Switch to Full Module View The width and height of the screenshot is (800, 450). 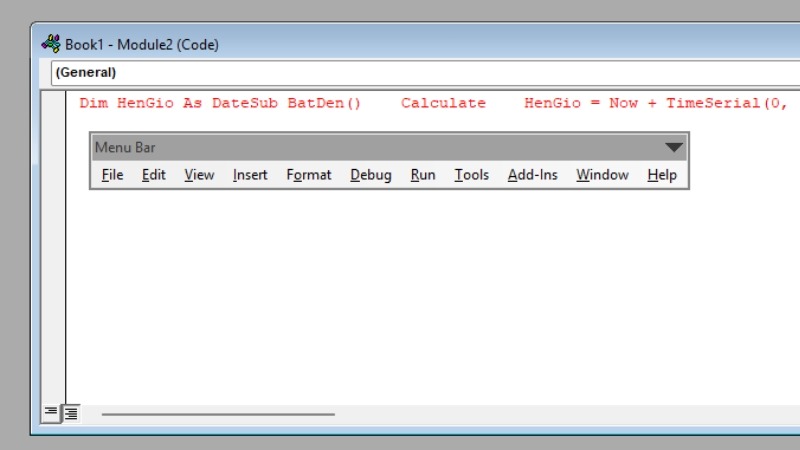tap(71, 412)
